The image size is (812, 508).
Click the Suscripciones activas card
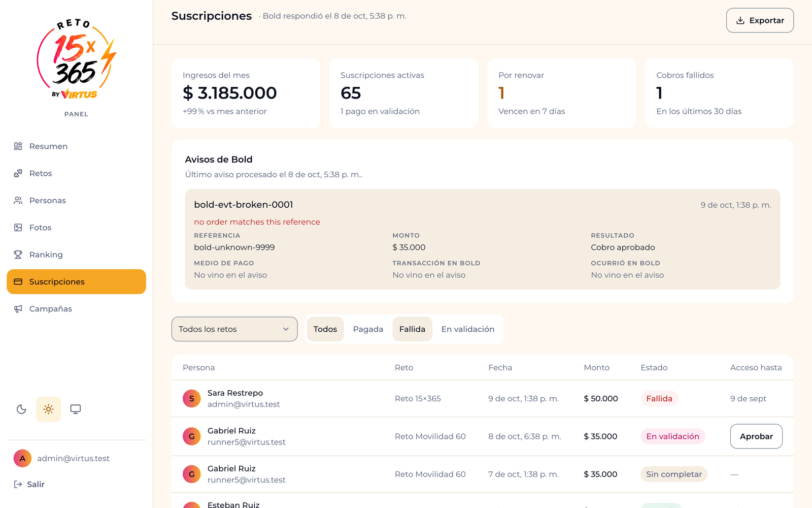403,93
